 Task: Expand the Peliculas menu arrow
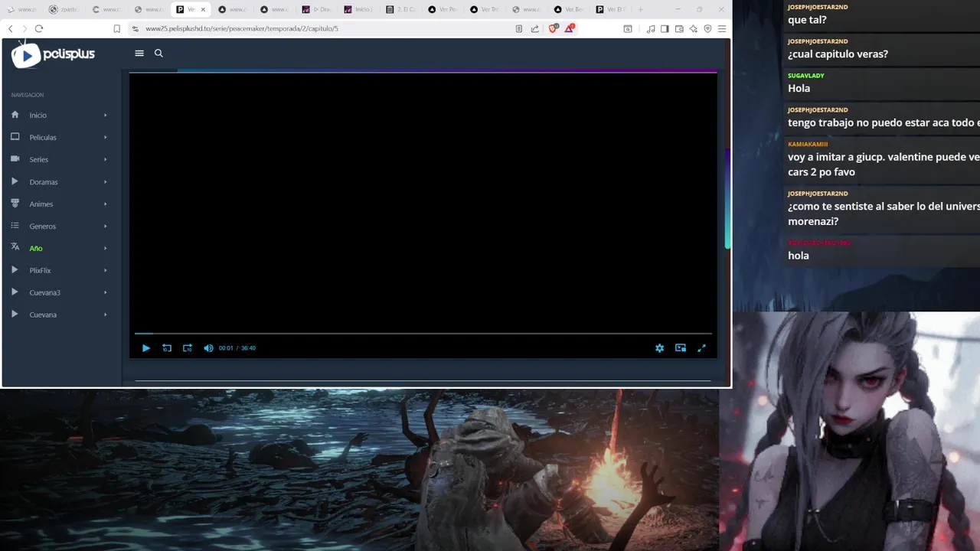[106, 138]
